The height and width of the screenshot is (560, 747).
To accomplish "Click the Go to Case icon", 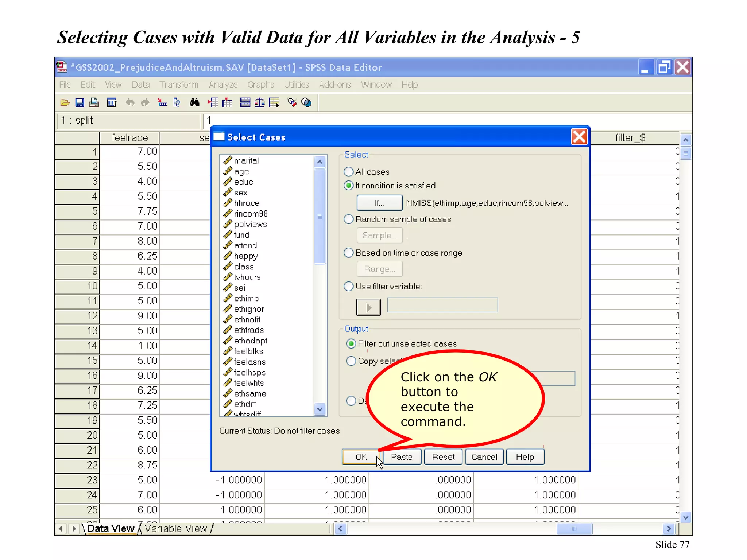I will 162,103.
